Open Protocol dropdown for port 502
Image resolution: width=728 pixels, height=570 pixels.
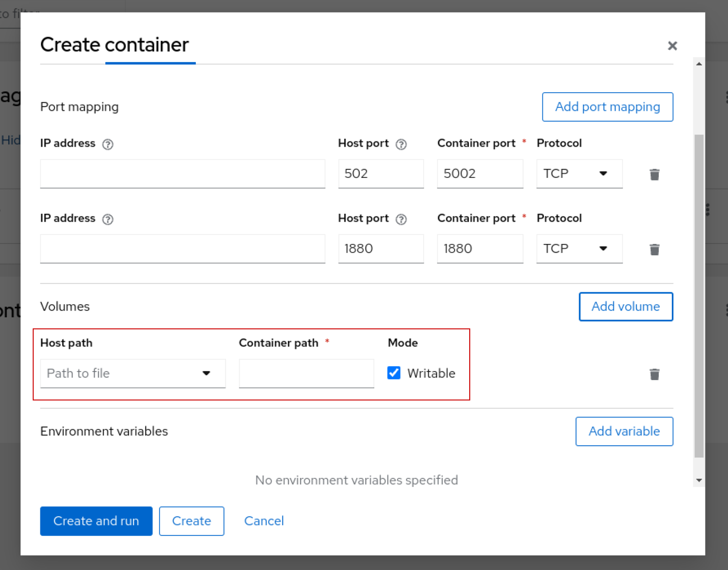point(579,174)
